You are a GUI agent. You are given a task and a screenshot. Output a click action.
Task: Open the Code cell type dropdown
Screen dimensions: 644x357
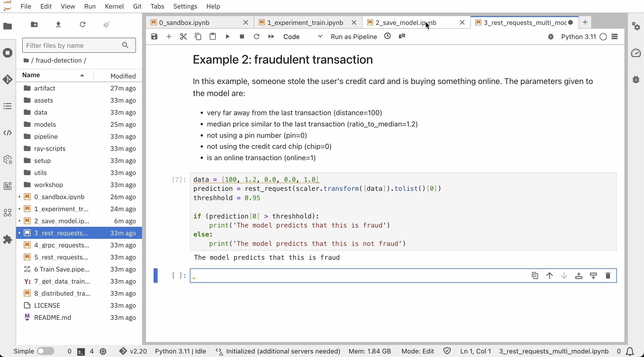303,37
